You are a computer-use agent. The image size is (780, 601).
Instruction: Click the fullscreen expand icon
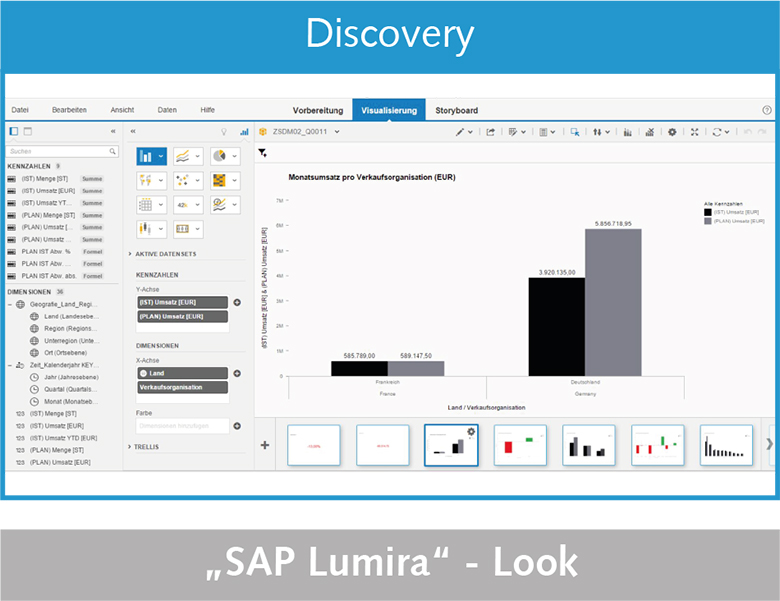[694, 132]
